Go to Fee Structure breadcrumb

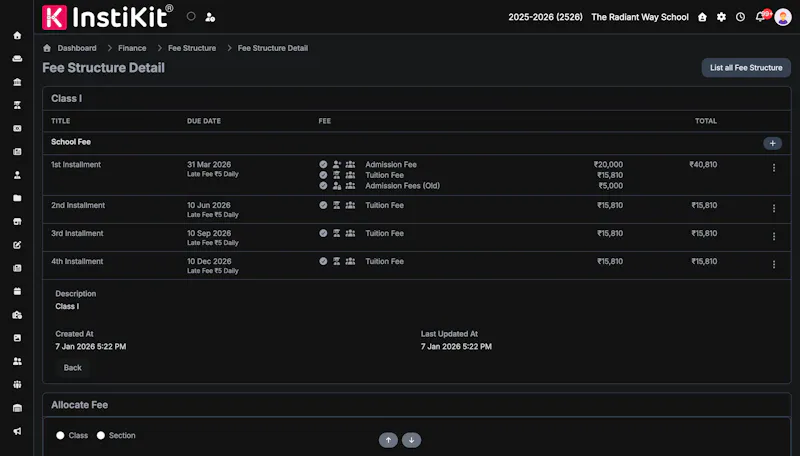tap(192, 48)
